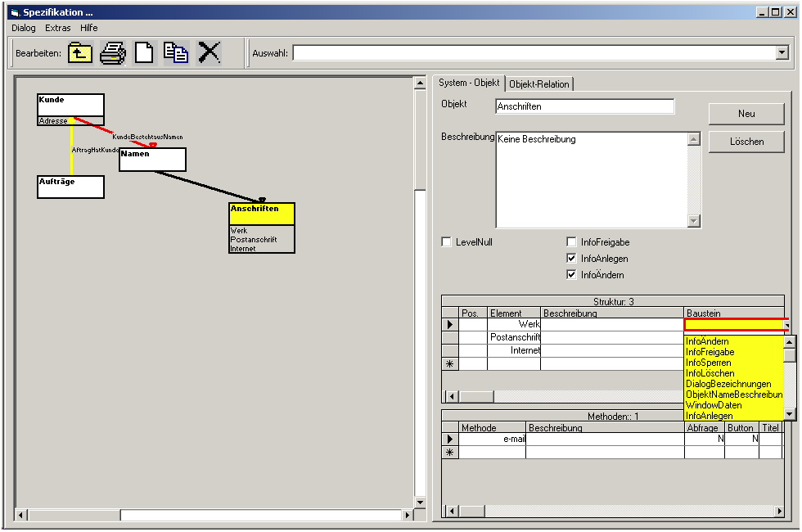Click the printer icon in toolbar

[x=113, y=53]
